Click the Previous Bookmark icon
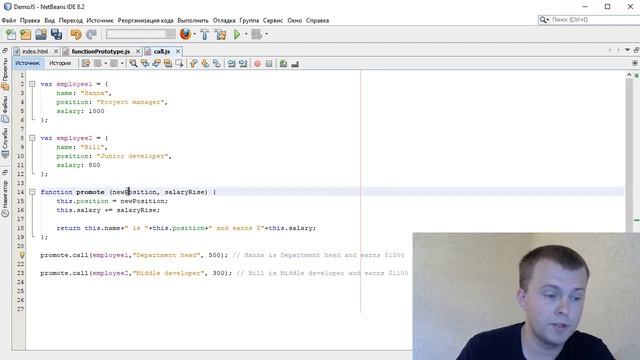This screenshot has height=360, width=640. point(193,63)
